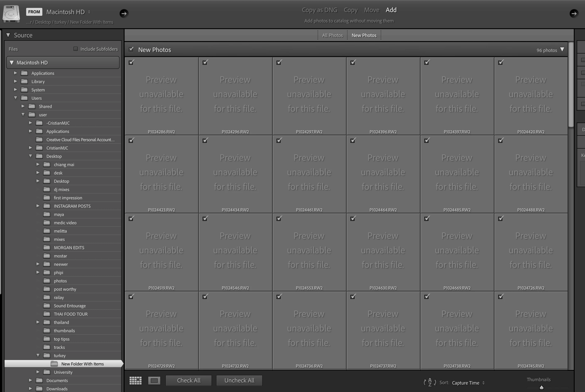585x392 pixels.
Task: Collapse the Source panel triangle
Action: [8, 35]
